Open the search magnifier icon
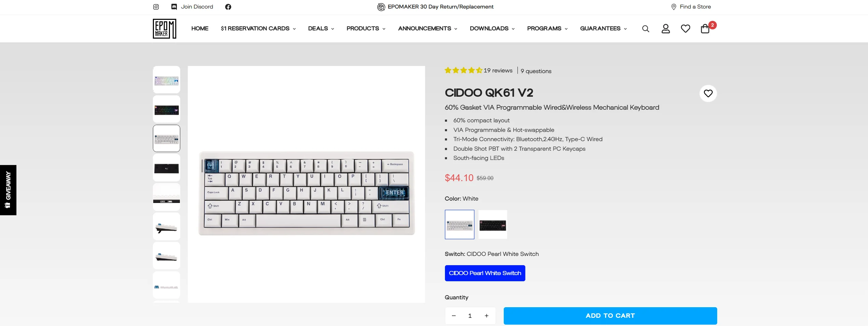Image resolution: width=868 pixels, height=326 pixels. pyautogui.click(x=645, y=29)
